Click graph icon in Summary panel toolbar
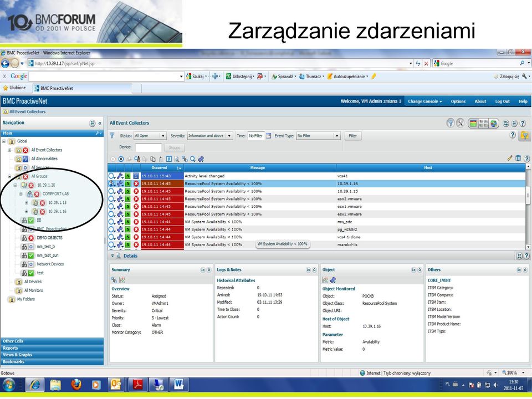This screenshot has width=532, height=399. tap(122, 280)
